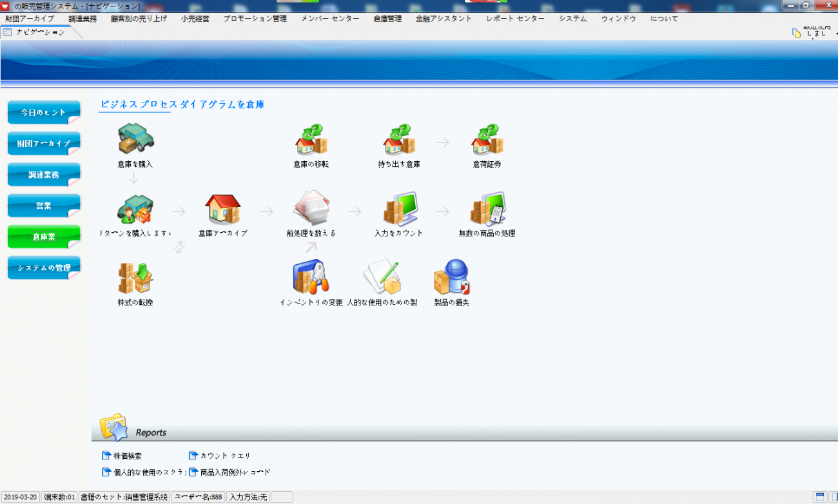Open the 倉庫管理 menu
838x504 pixels.
tap(387, 19)
